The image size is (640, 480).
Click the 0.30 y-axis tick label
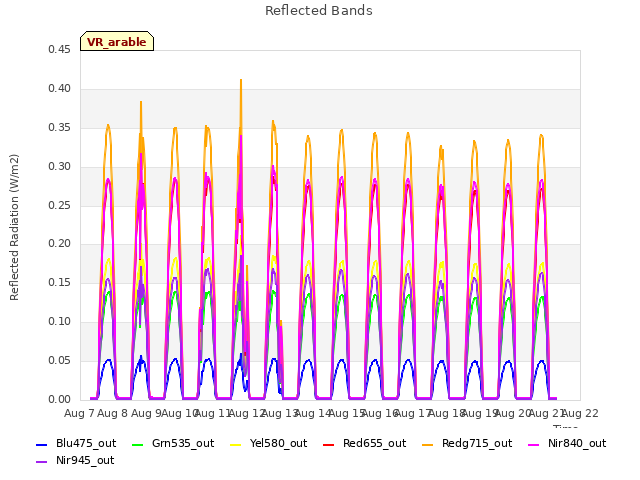(x=59, y=167)
